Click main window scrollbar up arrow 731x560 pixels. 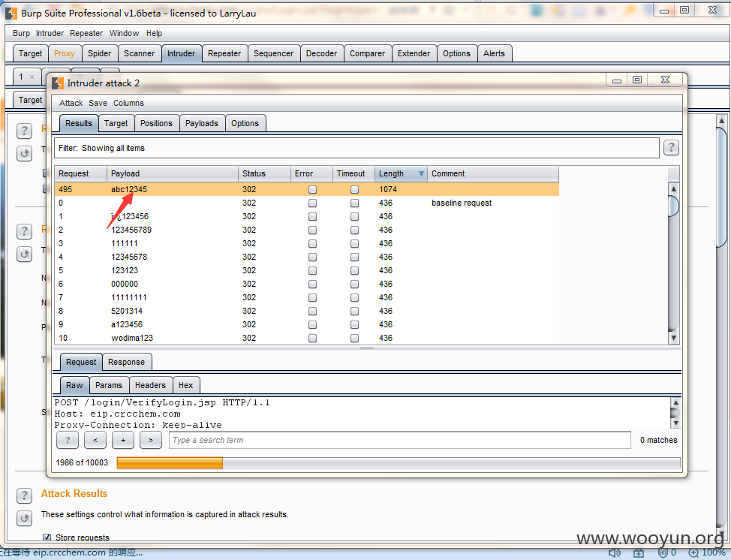pos(722,121)
